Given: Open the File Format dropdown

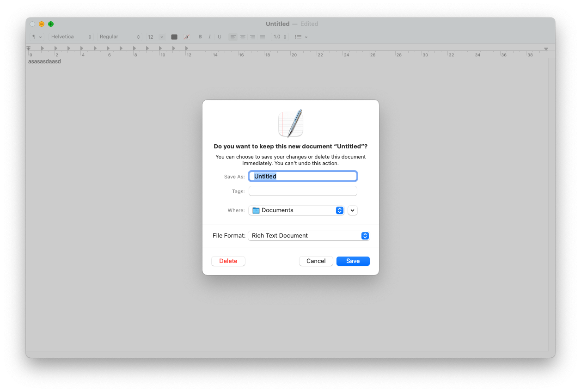Looking at the screenshot, I should point(309,236).
